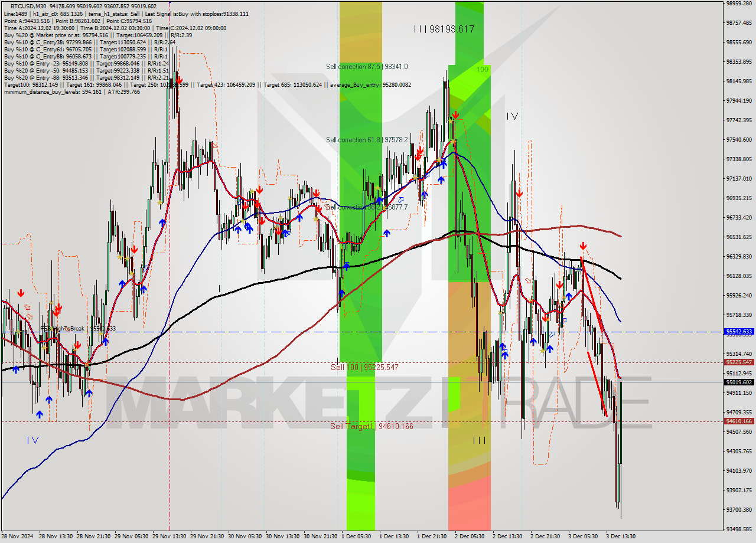Click the black 95019.602 current price tag
756x543 pixels.
click(739, 382)
